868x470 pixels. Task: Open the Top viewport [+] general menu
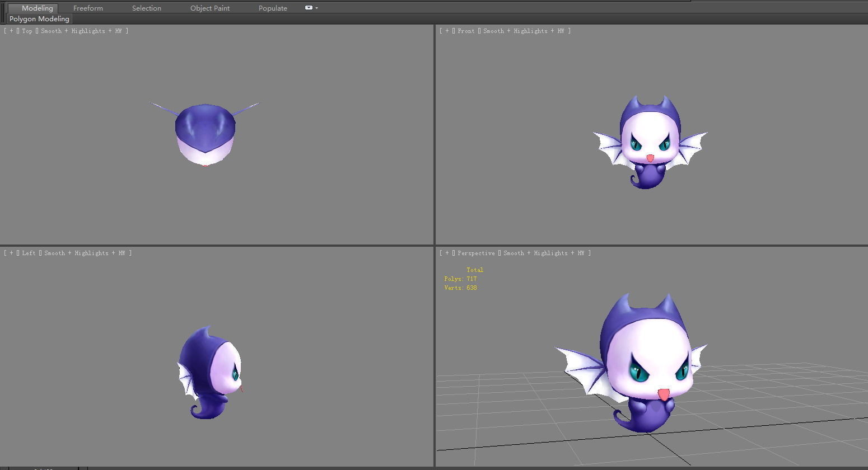coord(11,31)
